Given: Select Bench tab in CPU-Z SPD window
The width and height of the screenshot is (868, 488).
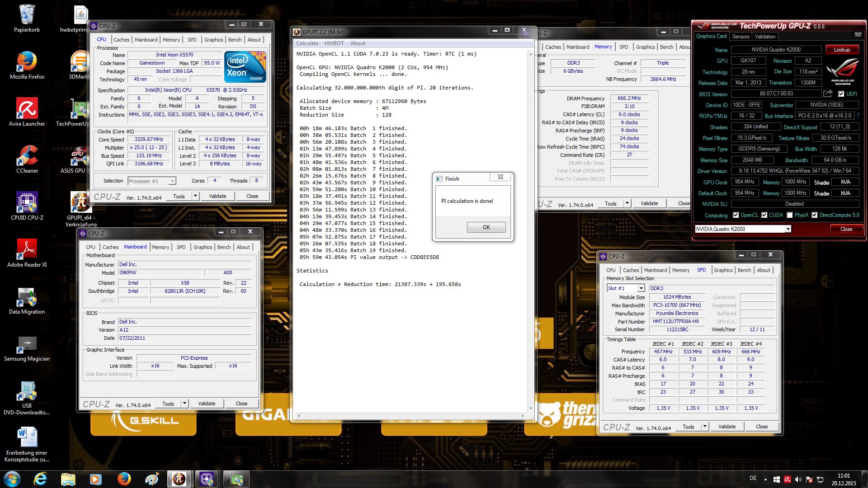Looking at the screenshot, I should pyautogui.click(x=744, y=270).
